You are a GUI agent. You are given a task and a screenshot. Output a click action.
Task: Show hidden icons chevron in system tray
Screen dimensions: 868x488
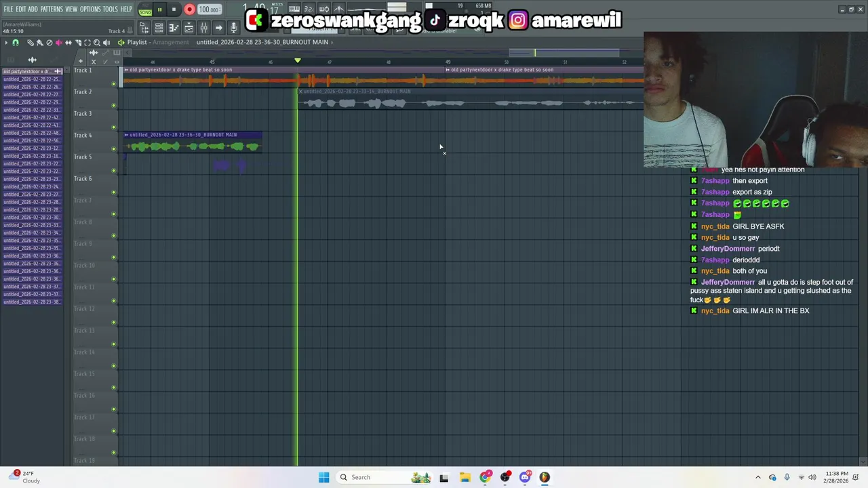(x=758, y=477)
